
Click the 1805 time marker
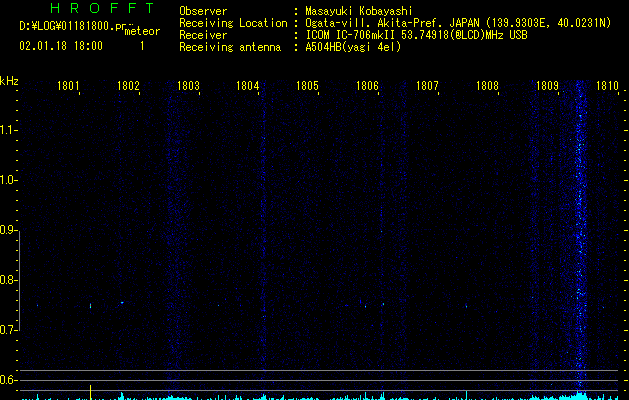click(307, 86)
